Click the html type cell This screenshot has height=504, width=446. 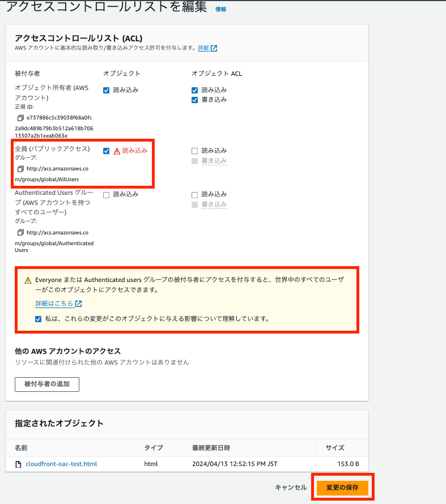151,464
